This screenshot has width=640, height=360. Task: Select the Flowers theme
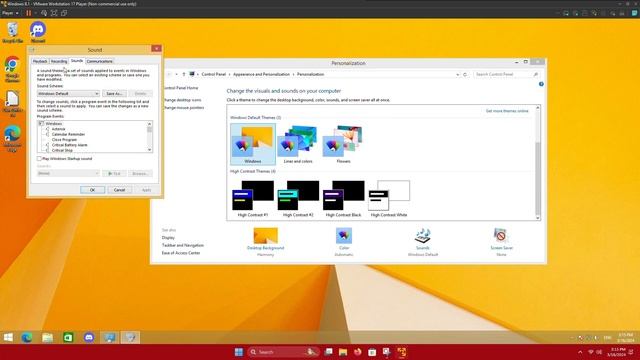click(x=343, y=144)
